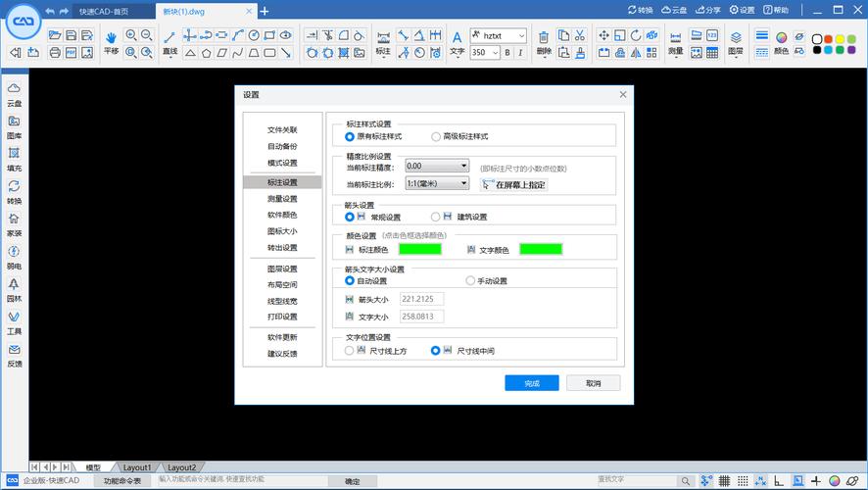Expand the hztxt font dropdown
This screenshot has width=868, height=490.
[x=521, y=35]
